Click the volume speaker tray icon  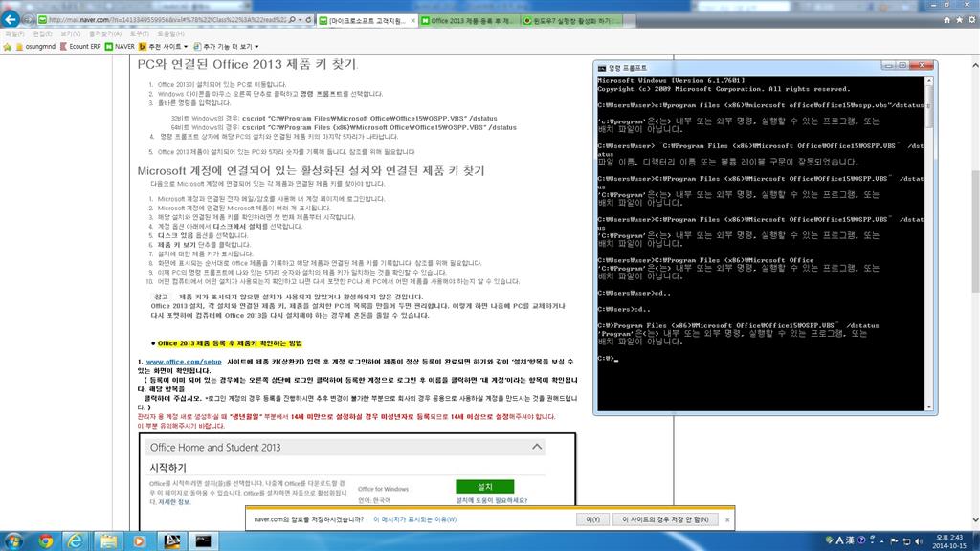coord(919,541)
